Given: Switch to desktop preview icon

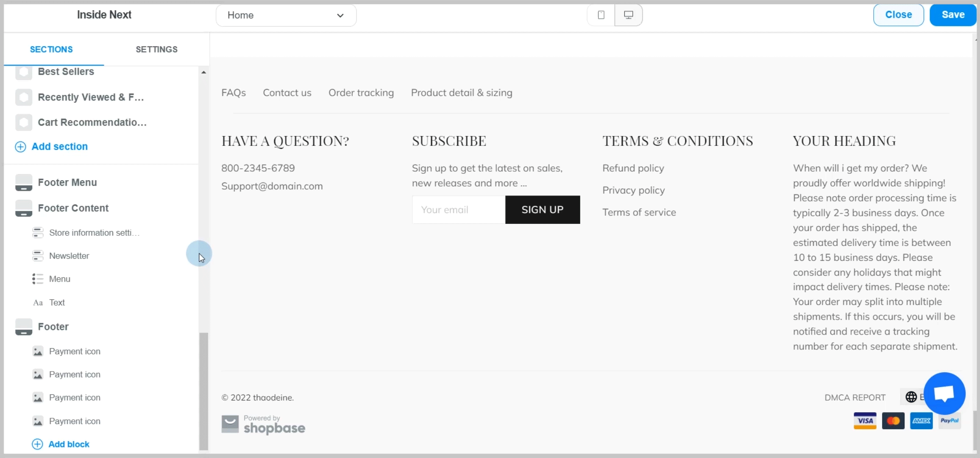Looking at the screenshot, I should tap(629, 15).
